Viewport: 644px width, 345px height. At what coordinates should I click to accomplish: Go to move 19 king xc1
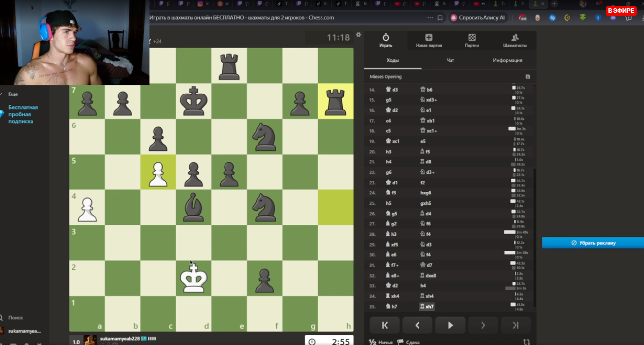(x=392, y=141)
